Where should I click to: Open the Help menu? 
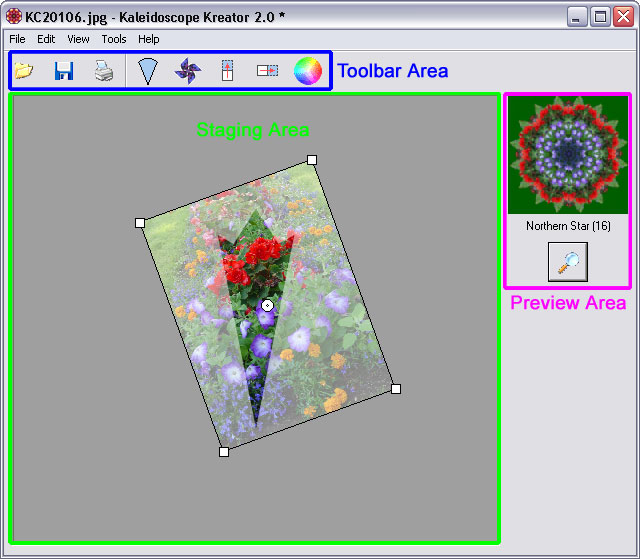(149, 39)
